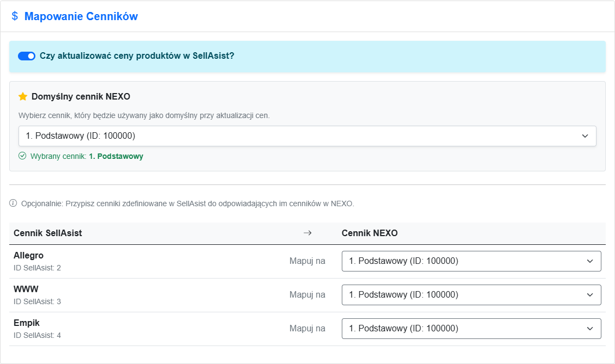The height and width of the screenshot is (364, 615).
Task: Click the 'ID SellAsist: 3' text
Action: pyautogui.click(x=37, y=301)
